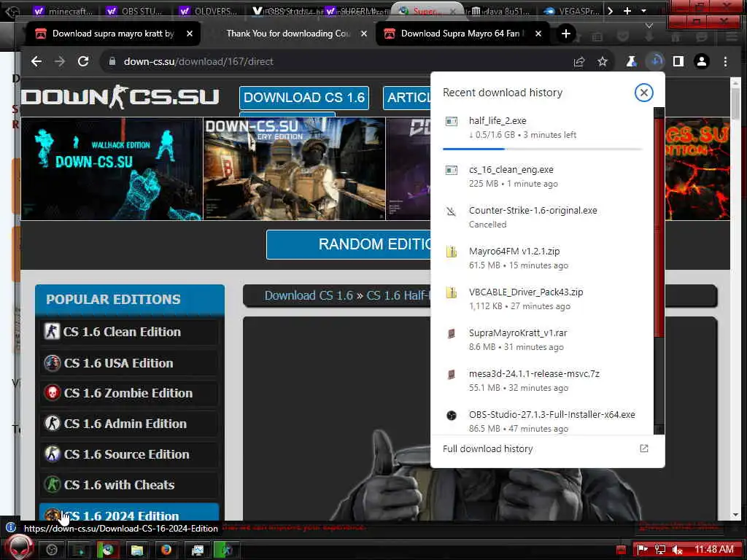Switch to 'Thank You for downloading' tab
Viewport: 747px width, 560px height.
pos(287,34)
